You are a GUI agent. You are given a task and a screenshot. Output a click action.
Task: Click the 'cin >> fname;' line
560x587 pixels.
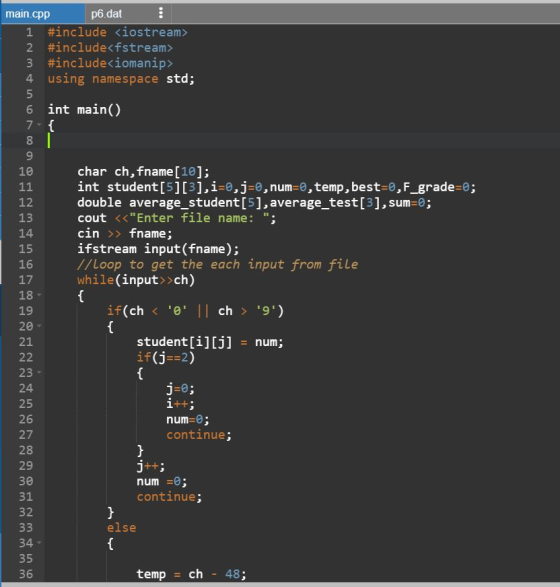[125, 234]
